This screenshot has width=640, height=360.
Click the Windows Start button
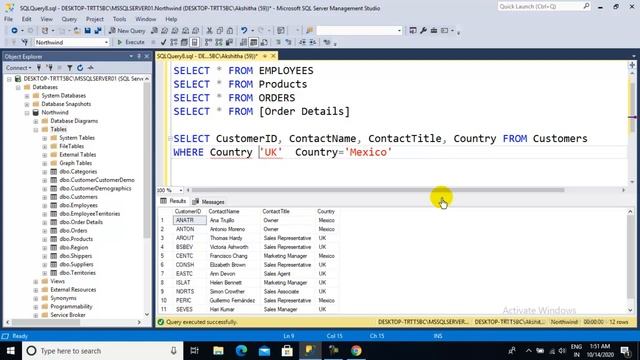tap(11, 351)
